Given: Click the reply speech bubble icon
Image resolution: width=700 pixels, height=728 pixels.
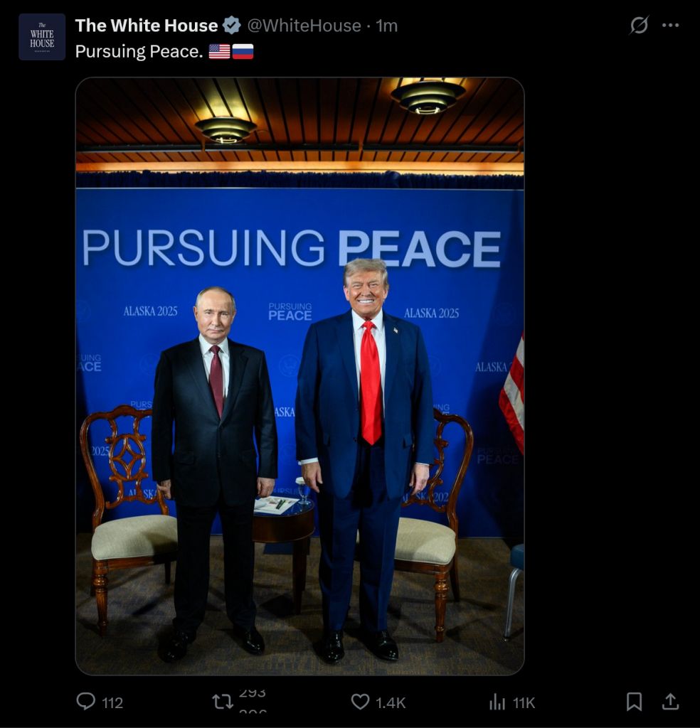Looking at the screenshot, I should (x=86, y=702).
